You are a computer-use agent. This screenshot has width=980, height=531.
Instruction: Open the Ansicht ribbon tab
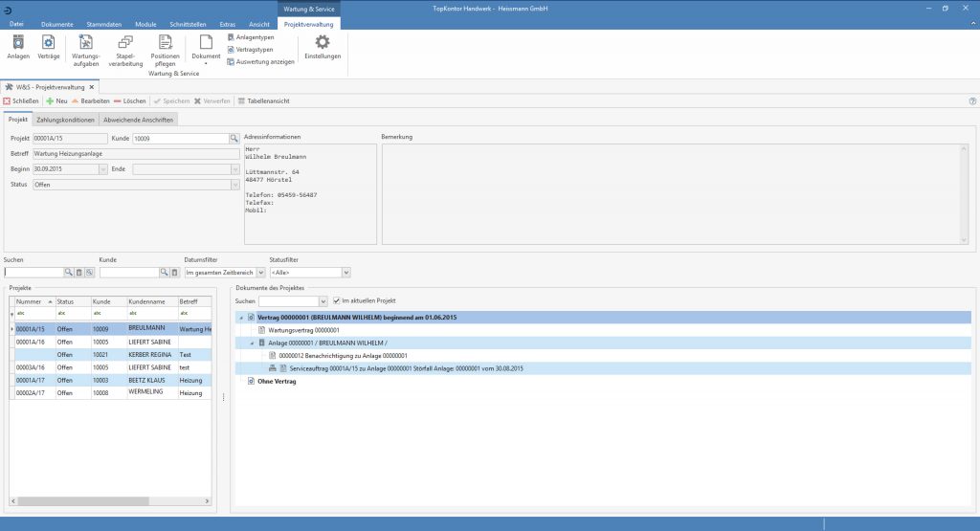click(258, 24)
